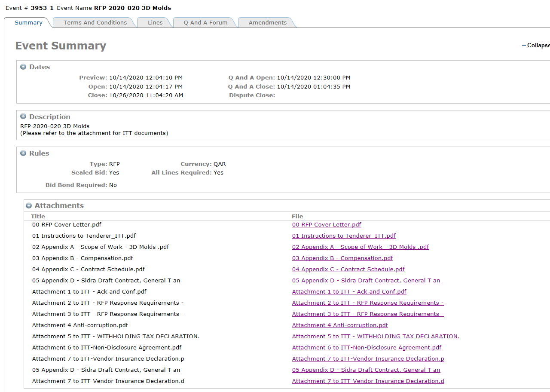Click 03 Appendix B Compensation.pdf title text
The image size is (550, 392).
82,258
